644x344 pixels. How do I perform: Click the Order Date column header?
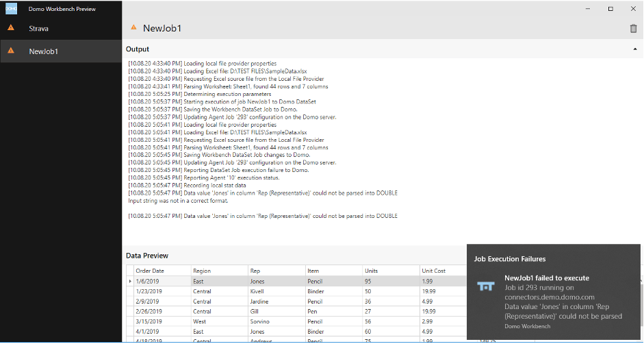pos(163,271)
